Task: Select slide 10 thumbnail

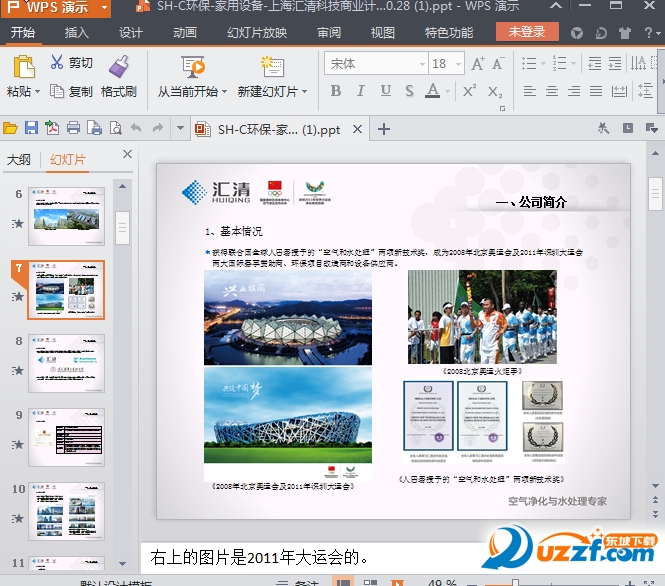Action: tap(66, 511)
